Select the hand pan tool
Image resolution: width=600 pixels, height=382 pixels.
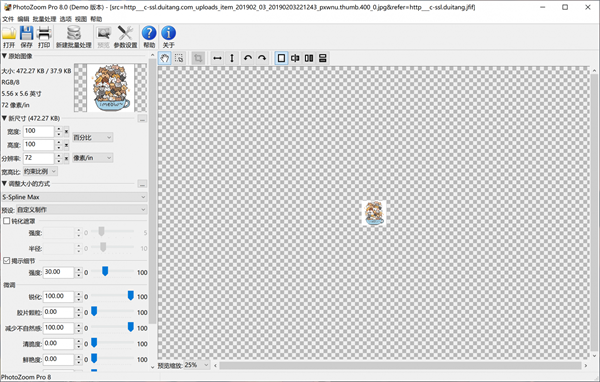(x=165, y=58)
